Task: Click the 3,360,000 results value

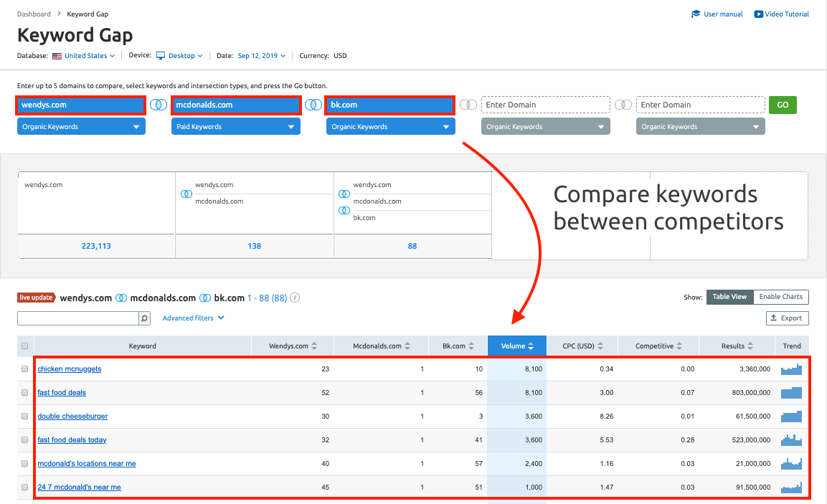Action: pos(755,369)
